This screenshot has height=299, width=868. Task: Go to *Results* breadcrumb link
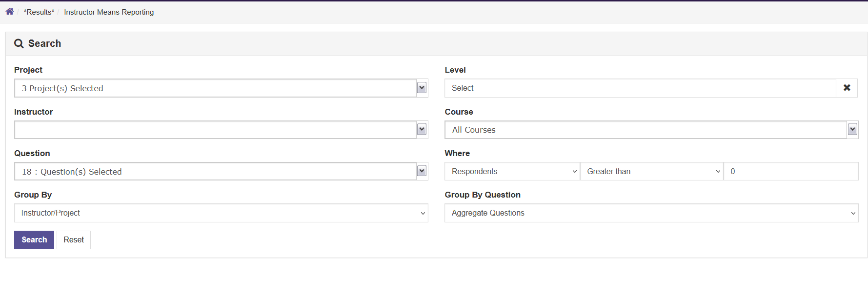39,12
